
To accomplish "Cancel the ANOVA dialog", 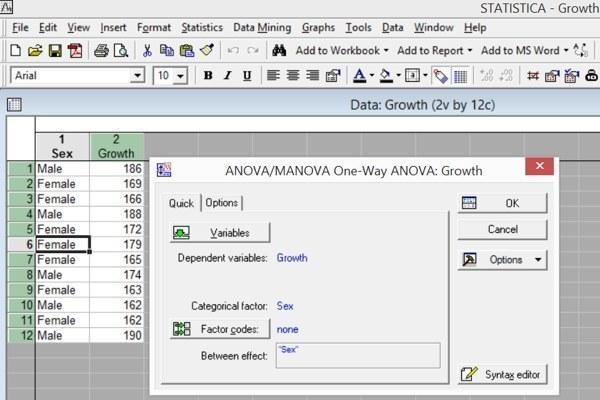I will pos(502,230).
